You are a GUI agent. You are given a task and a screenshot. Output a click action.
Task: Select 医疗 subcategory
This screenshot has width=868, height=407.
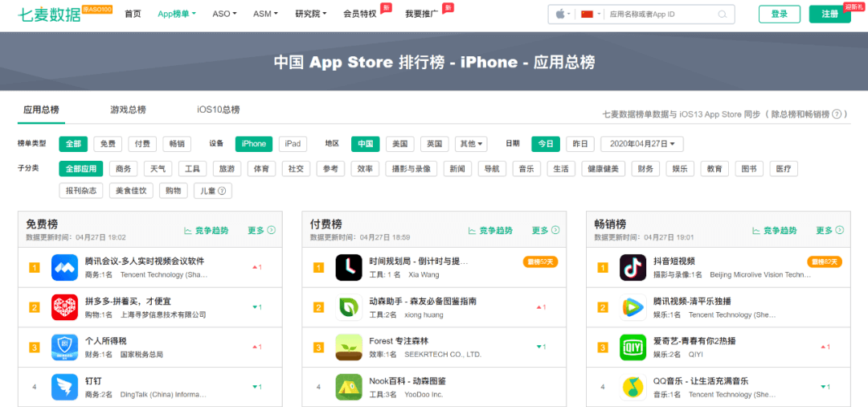[784, 169]
